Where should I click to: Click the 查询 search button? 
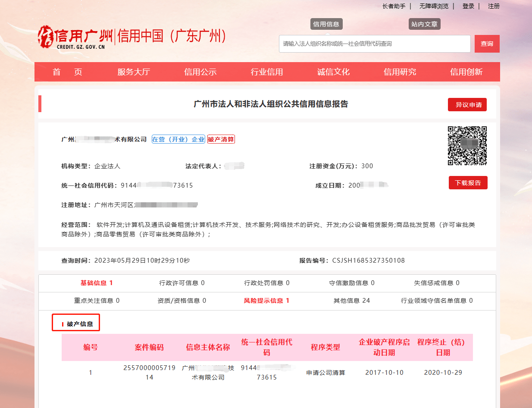(x=487, y=44)
